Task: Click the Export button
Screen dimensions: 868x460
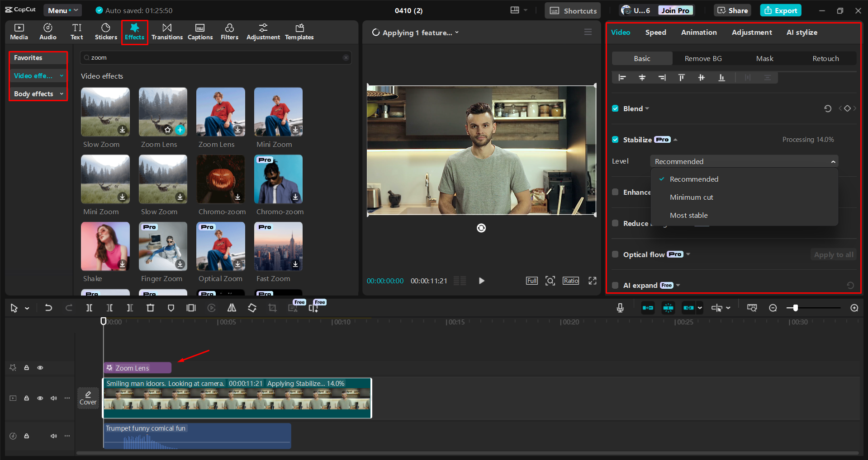Action: 780,10
